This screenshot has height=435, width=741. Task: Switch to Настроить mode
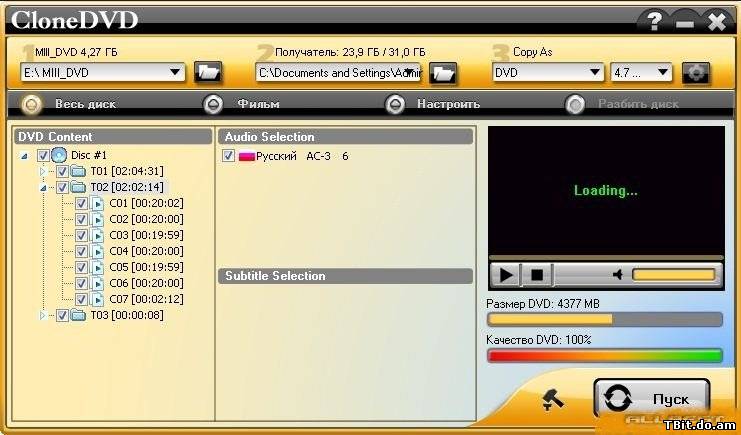pos(395,104)
